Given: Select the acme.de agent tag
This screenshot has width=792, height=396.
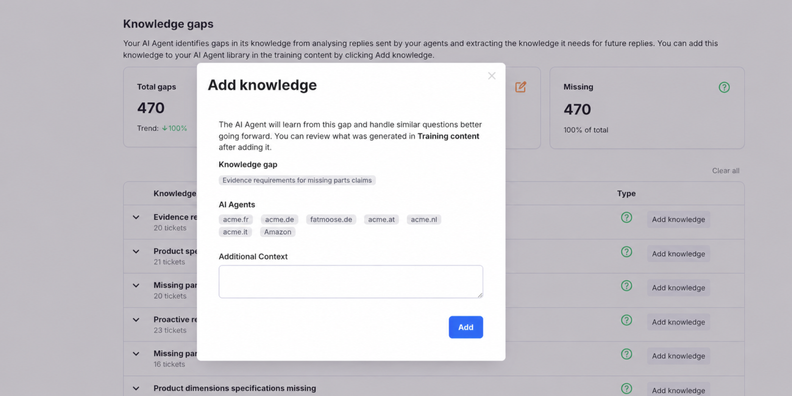Looking at the screenshot, I should (x=279, y=220).
